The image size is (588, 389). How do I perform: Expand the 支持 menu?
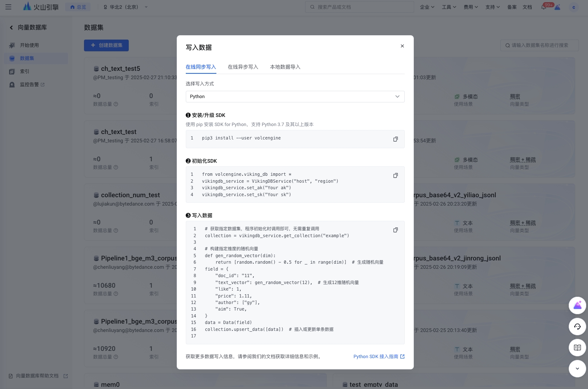(493, 7)
